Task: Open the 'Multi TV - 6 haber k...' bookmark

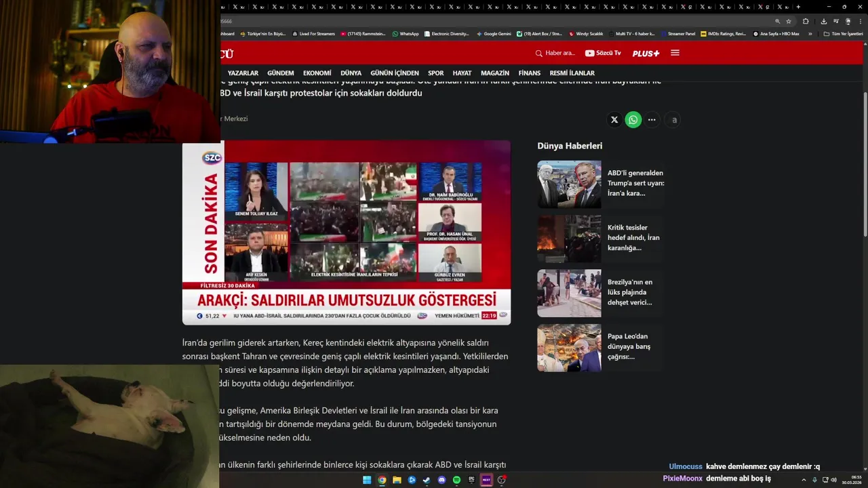Action: tap(631, 33)
